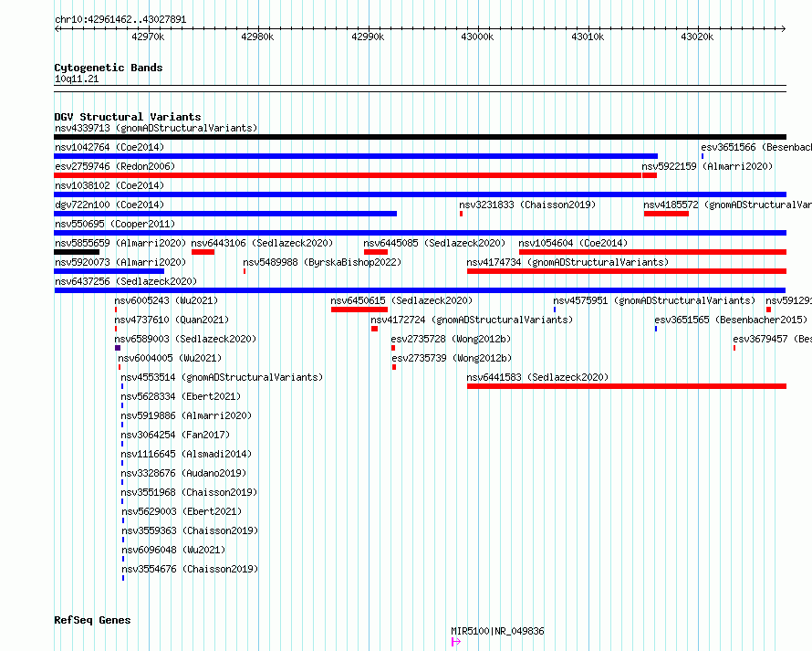Click red bar under nsv6450615
This screenshot has height=651, width=812.
tap(359, 310)
